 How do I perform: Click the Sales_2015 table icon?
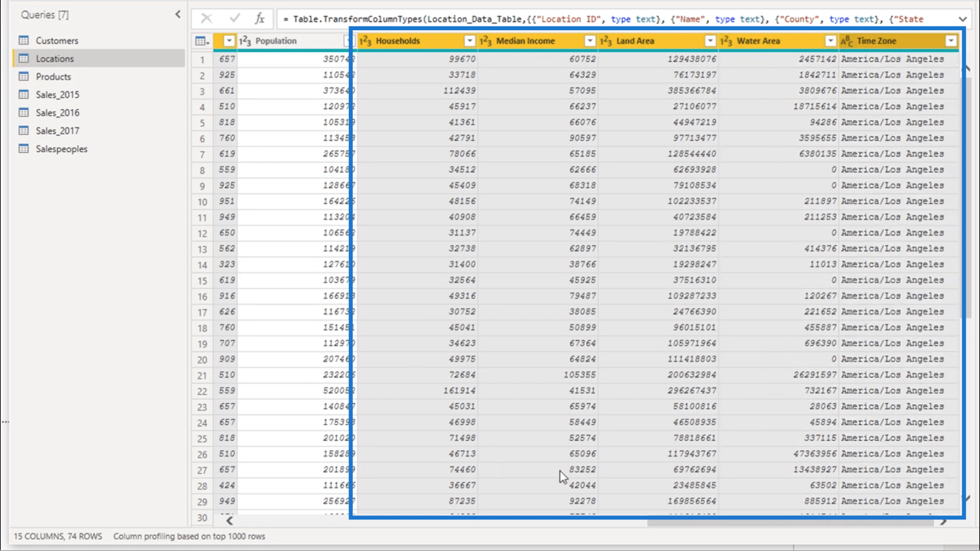click(24, 94)
